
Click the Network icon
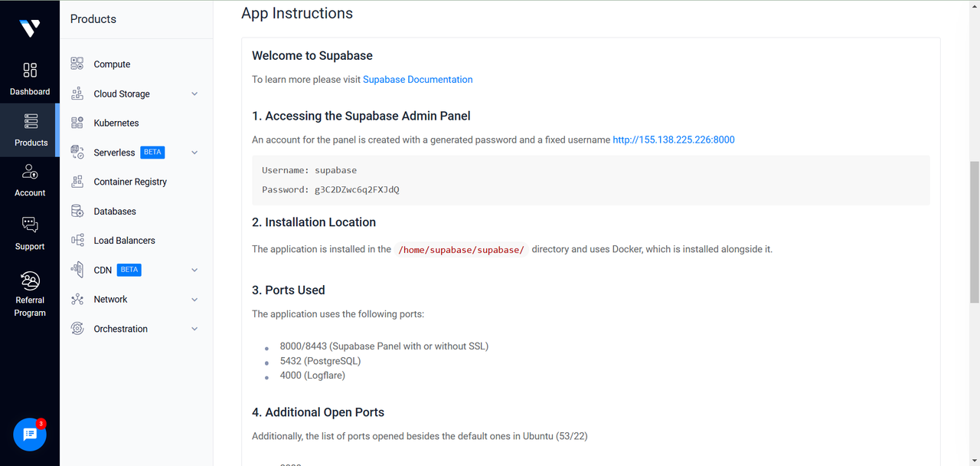pos(77,299)
